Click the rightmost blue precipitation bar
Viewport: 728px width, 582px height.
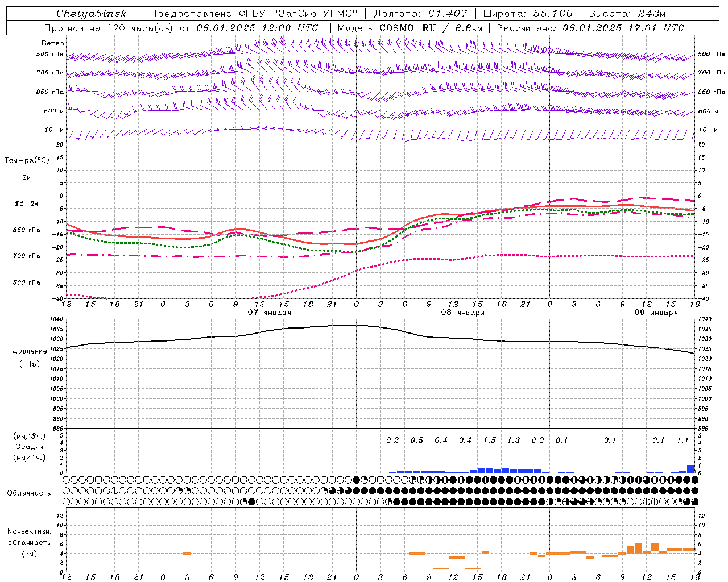[691, 469]
